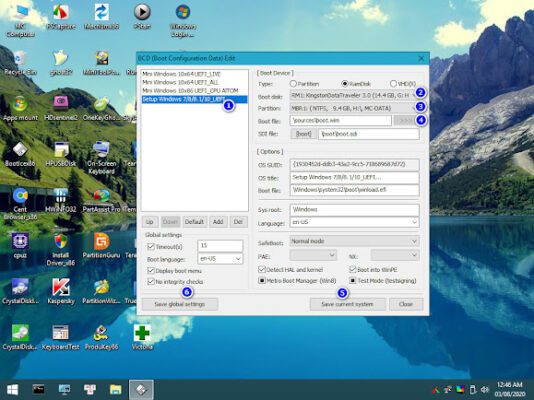Open the Boot disk dropdown
534x400 pixels.
coord(354,95)
